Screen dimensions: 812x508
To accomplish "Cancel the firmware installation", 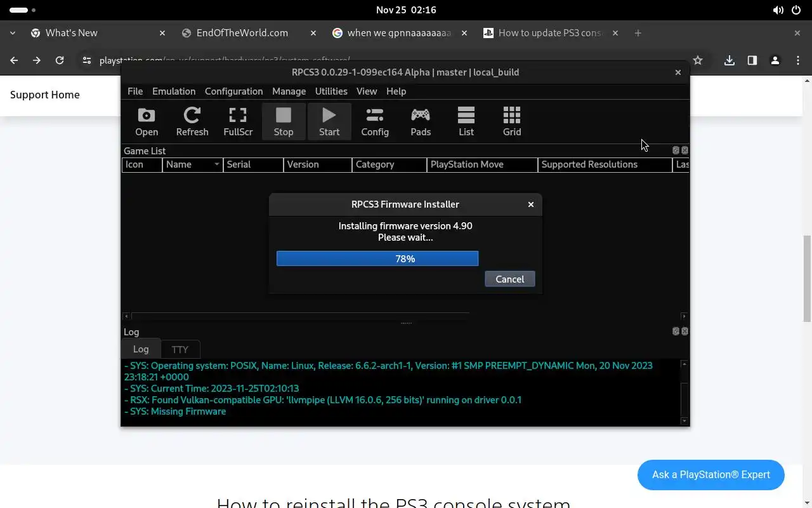I will (510, 279).
